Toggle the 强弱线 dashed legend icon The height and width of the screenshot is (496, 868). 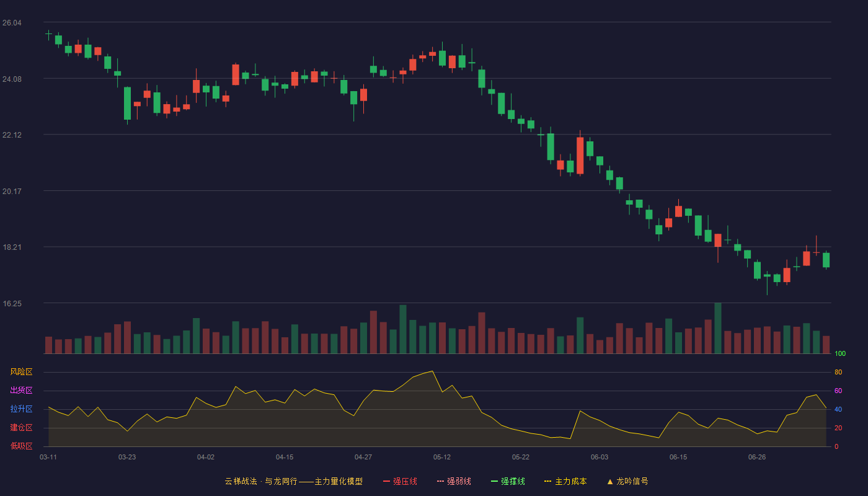point(441,481)
